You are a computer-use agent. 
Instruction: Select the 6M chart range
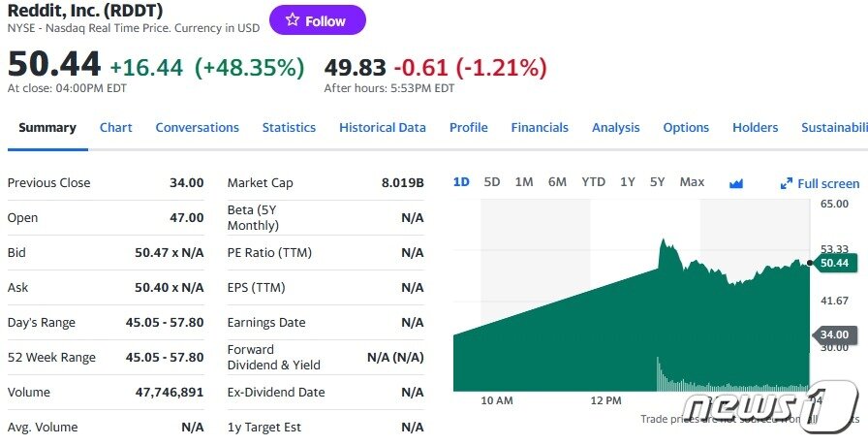557,182
